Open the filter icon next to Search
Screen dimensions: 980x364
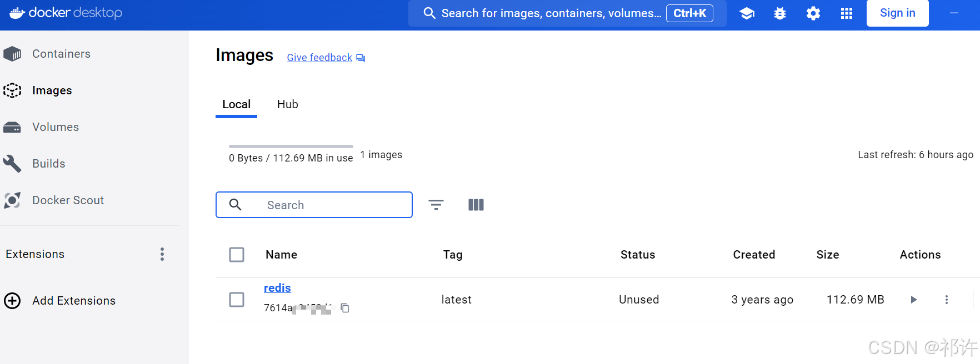[436, 205]
